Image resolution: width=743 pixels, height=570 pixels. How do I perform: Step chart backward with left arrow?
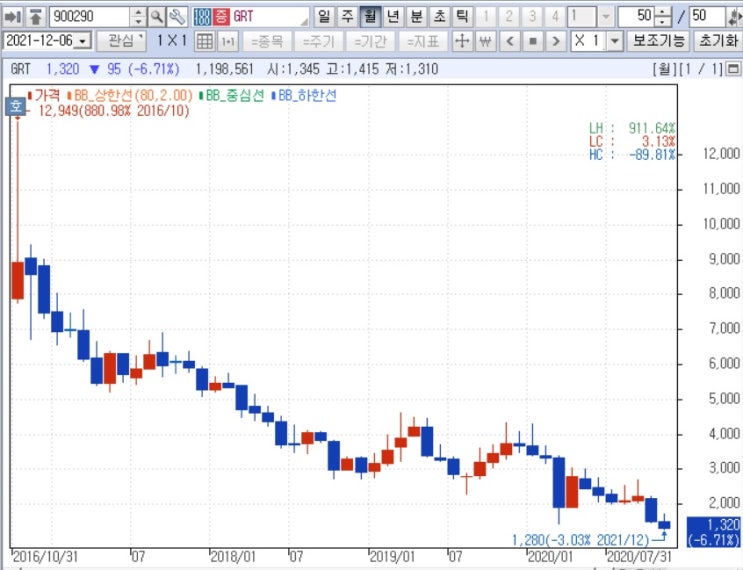coord(510,42)
